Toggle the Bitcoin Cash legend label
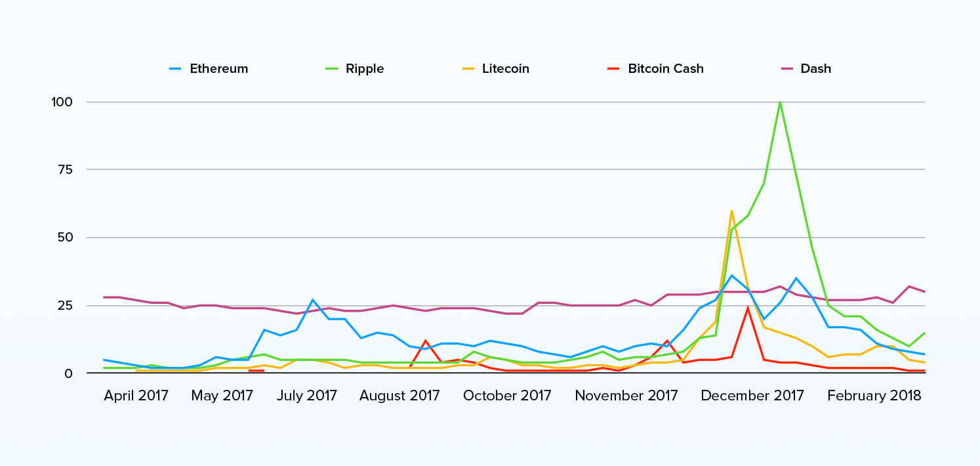This screenshot has width=980, height=466. (666, 68)
